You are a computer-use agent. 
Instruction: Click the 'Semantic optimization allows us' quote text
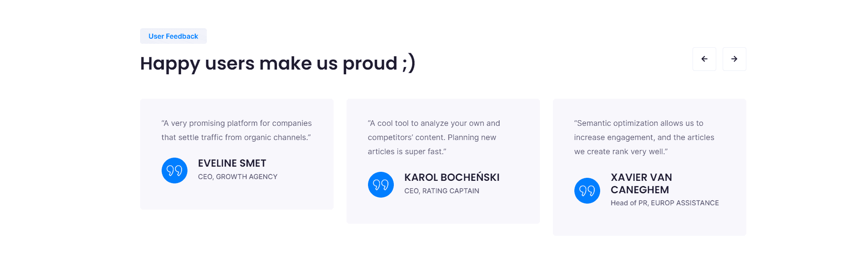pyautogui.click(x=638, y=123)
